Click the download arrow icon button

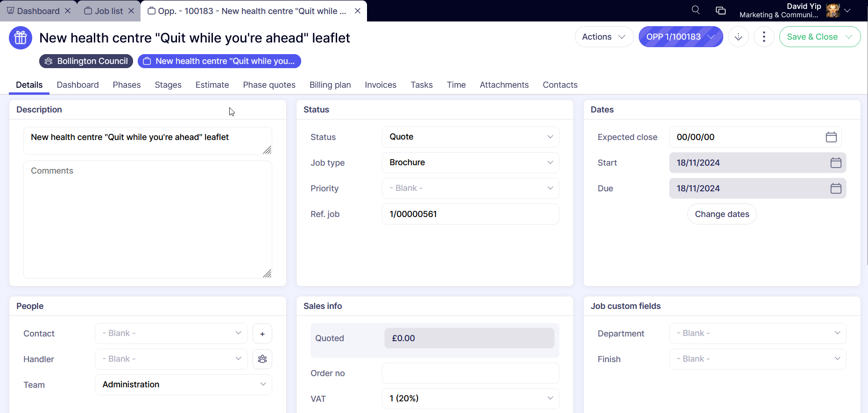click(738, 37)
